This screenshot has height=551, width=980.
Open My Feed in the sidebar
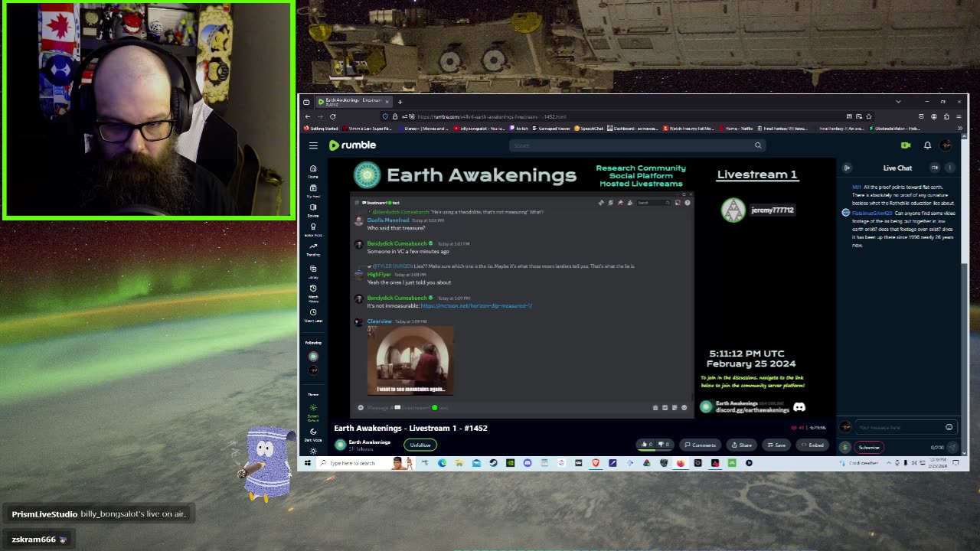pos(313,191)
